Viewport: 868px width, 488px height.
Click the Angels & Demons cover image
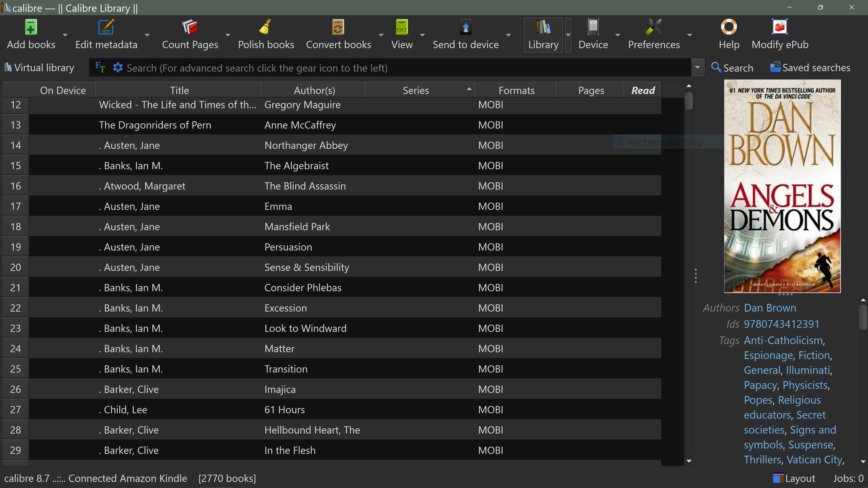782,186
